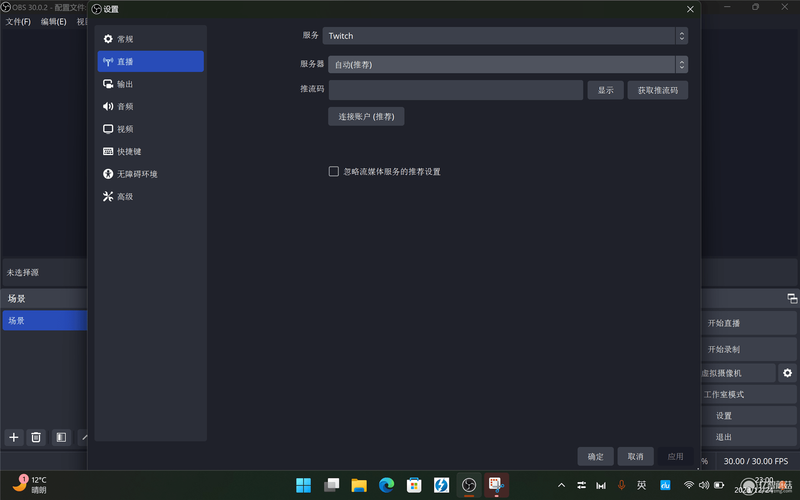Click the 获取推流码 button
The height and width of the screenshot is (500, 800).
click(658, 90)
